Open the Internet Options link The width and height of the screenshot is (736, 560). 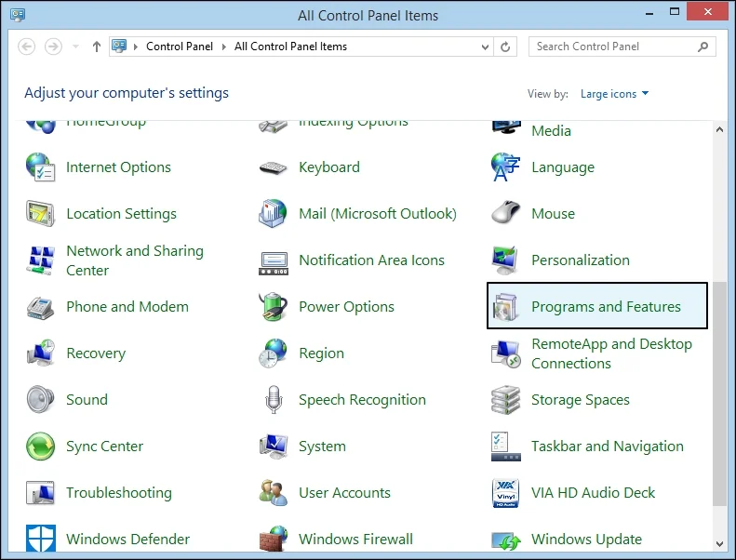pyautogui.click(x=118, y=167)
